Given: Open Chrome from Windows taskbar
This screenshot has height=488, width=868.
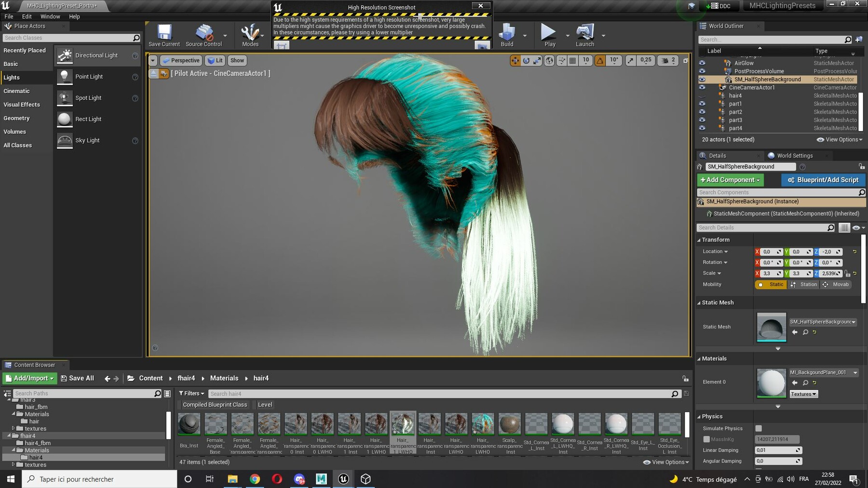Looking at the screenshot, I should pyautogui.click(x=255, y=479).
